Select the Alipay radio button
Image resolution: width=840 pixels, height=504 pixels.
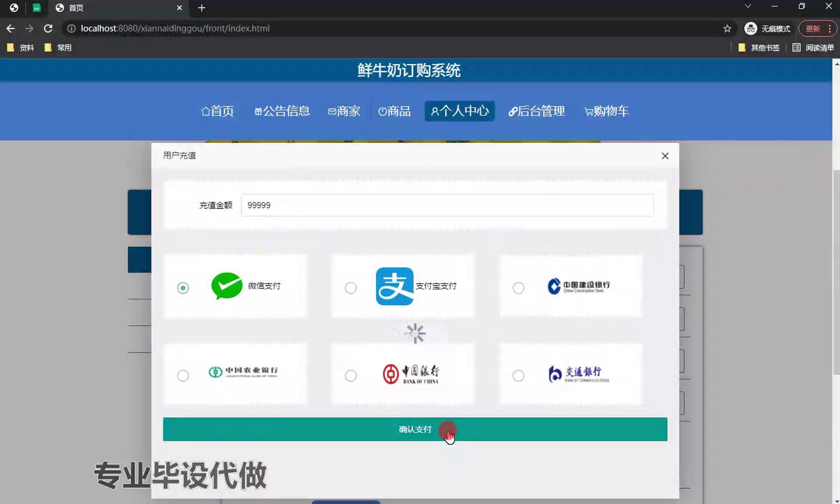click(351, 288)
